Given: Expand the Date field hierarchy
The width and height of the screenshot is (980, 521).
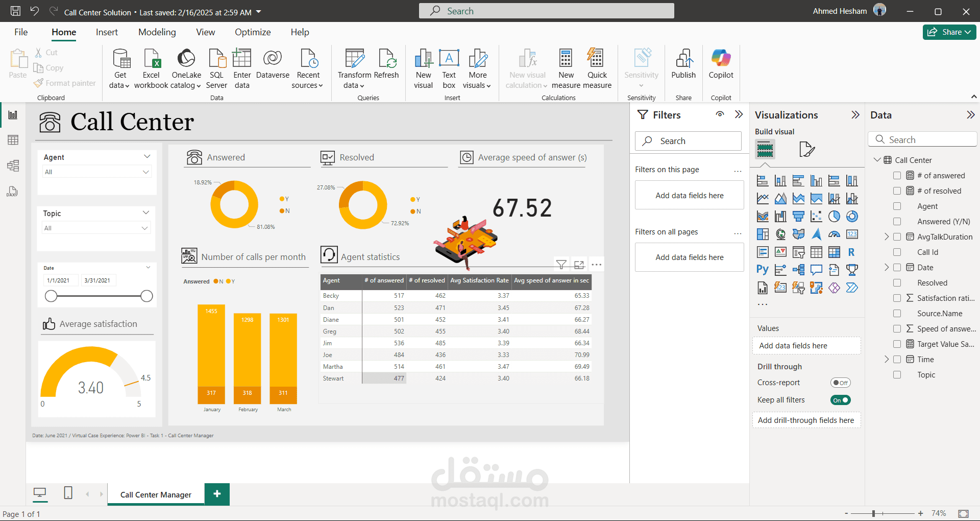Looking at the screenshot, I should pyautogui.click(x=887, y=268).
